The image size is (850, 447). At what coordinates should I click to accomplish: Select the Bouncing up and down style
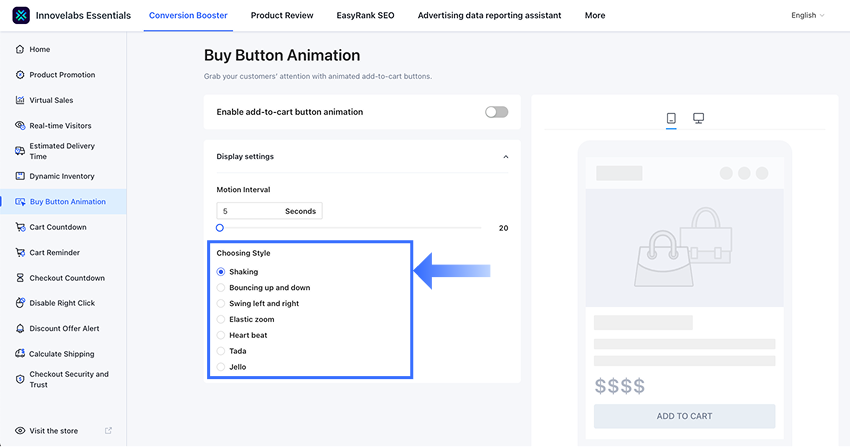[221, 288]
